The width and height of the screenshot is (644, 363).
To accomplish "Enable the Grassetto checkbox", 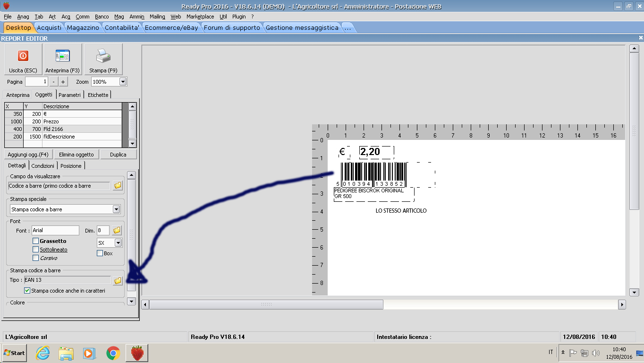I will [35, 241].
